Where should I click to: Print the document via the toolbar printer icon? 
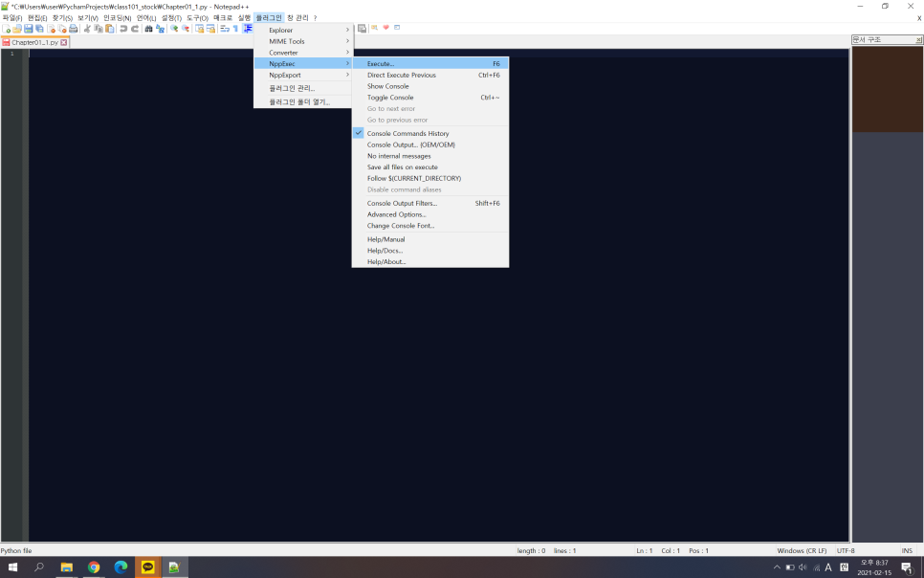pos(73,29)
